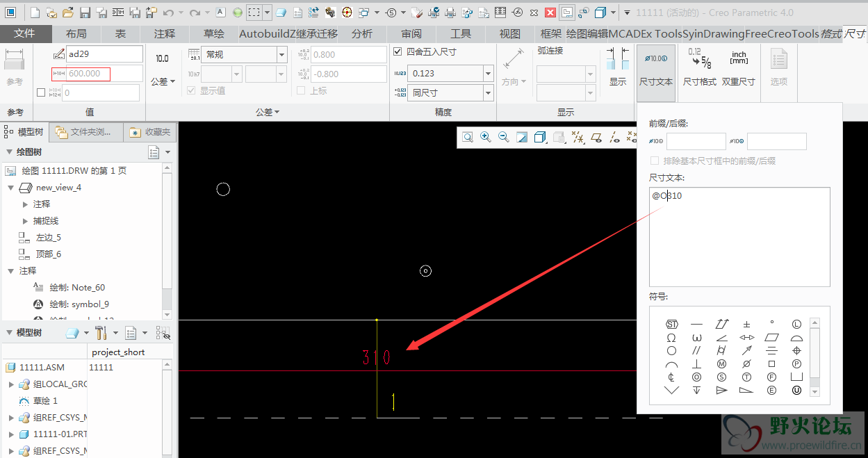Click the Repaint icon in graphics toolbar
The width and height of the screenshot is (868, 458).
pos(522,138)
